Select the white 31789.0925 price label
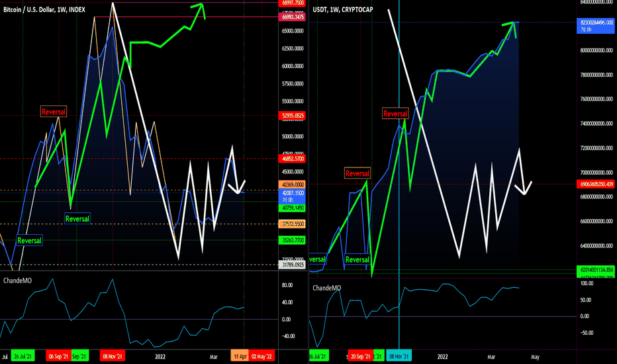This screenshot has width=617, height=364. pos(293,265)
